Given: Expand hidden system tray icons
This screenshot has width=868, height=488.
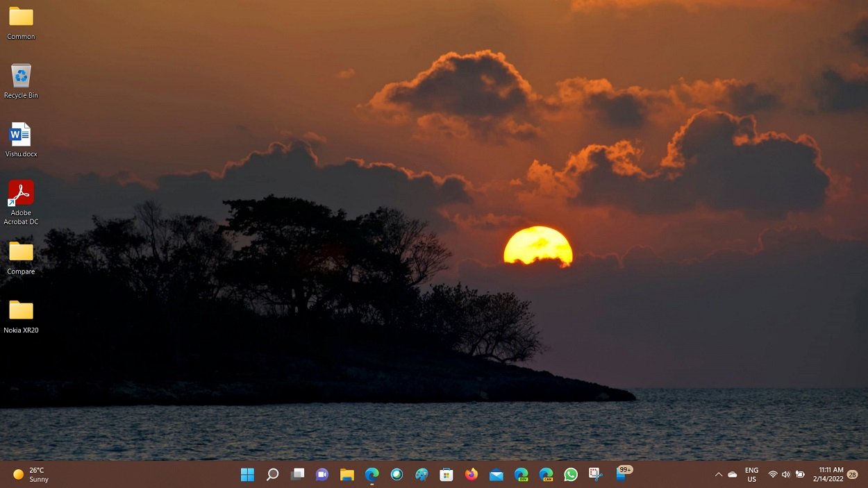Looking at the screenshot, I should click(x=719, y=475).
